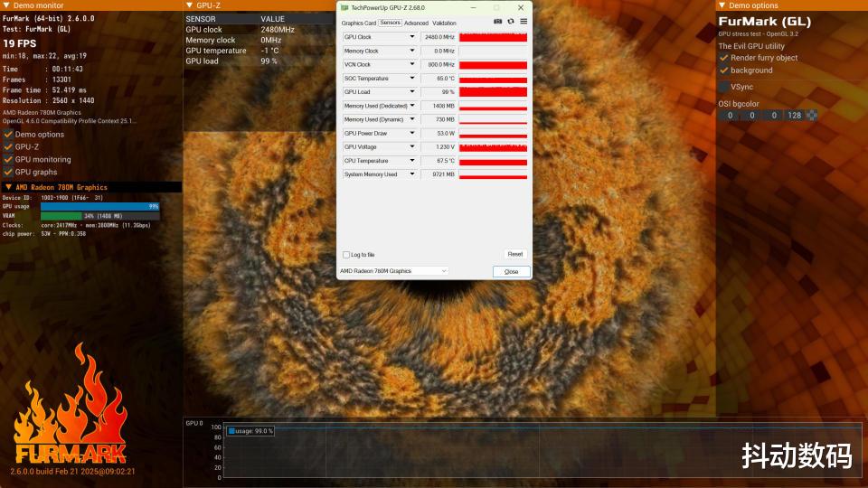Screen dimensions: 868x488
Task: Collapse the Demo monitor panel
Action: pyautogui.click(x=6, y=5)
